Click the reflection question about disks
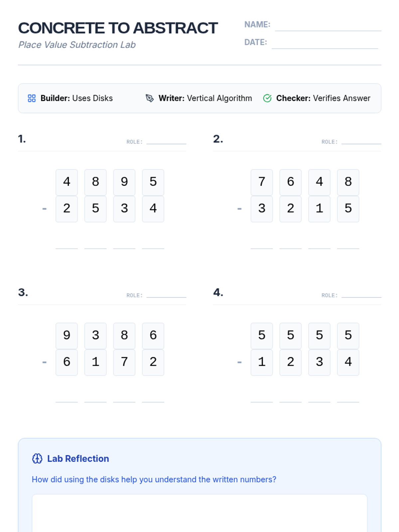The height and width of the screenshot is (532, 399). [x=154, y=479]
